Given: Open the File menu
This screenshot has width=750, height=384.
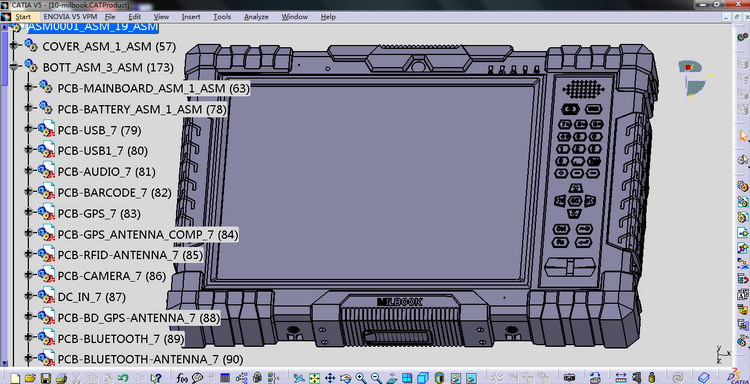Looking at the screenshot, I should tap(110, 17).
